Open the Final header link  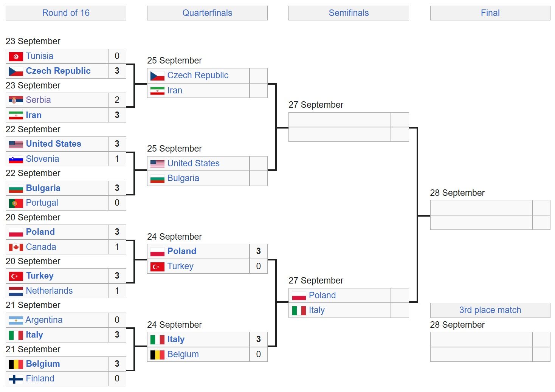click(490, 13)
